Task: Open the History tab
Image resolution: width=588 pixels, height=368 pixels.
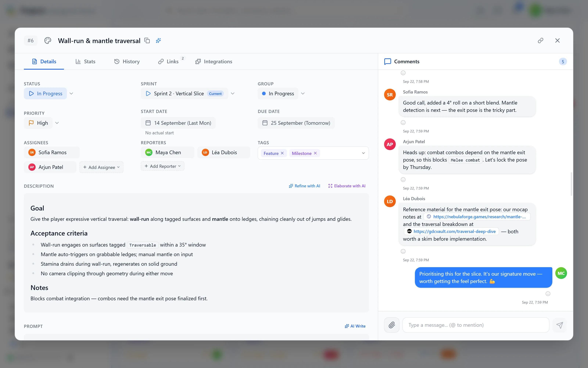Action: [127, 61]
